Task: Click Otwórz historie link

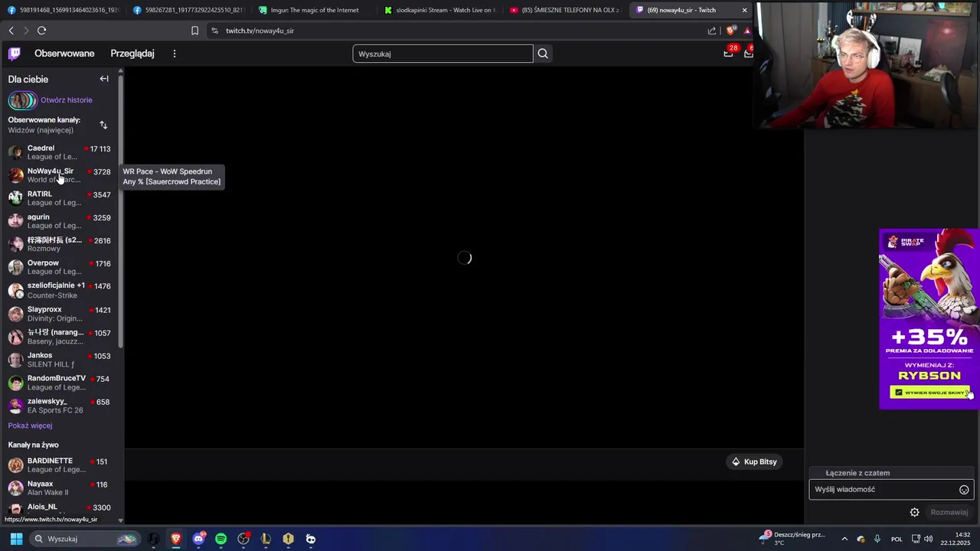Action: click(67, 100)
